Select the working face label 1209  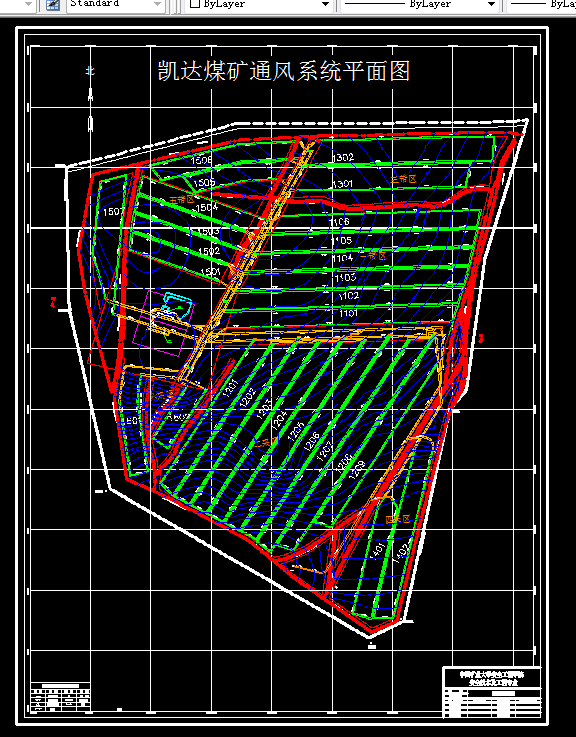357,470
